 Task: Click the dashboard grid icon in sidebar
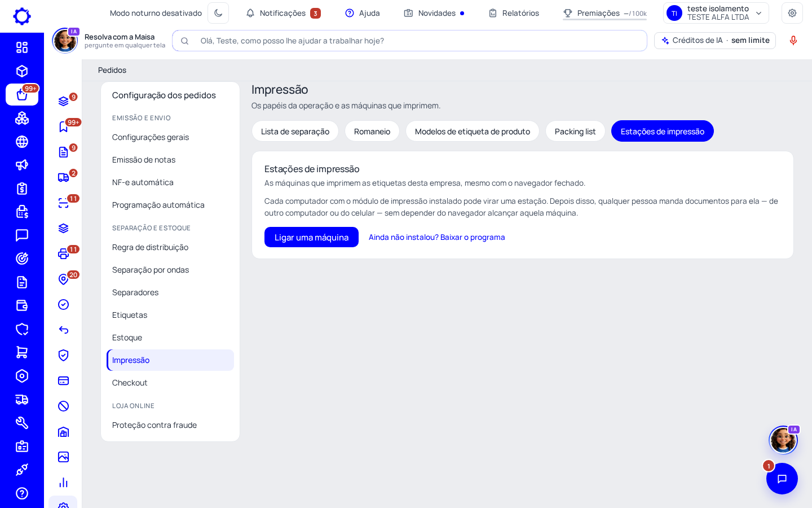pyautogui.click(x=22, y=47)
